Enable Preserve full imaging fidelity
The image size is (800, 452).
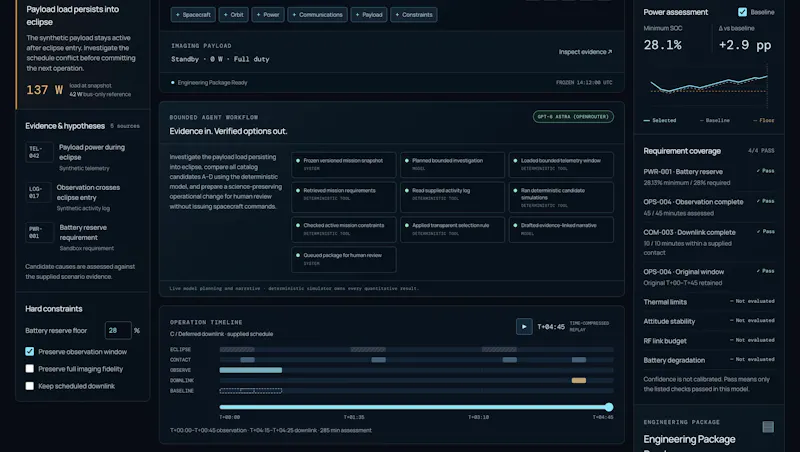click(x=30, y=369)
